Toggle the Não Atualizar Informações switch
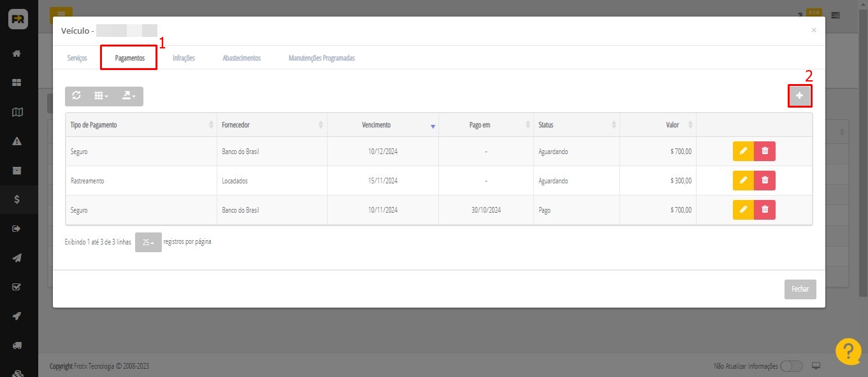The width and height of the screenshot is (868, 377). click(x=791, y=366)
